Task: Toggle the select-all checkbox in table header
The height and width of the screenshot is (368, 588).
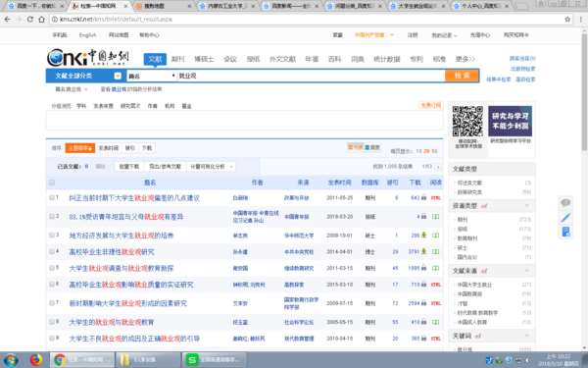Action: click(x=52, y=183)
